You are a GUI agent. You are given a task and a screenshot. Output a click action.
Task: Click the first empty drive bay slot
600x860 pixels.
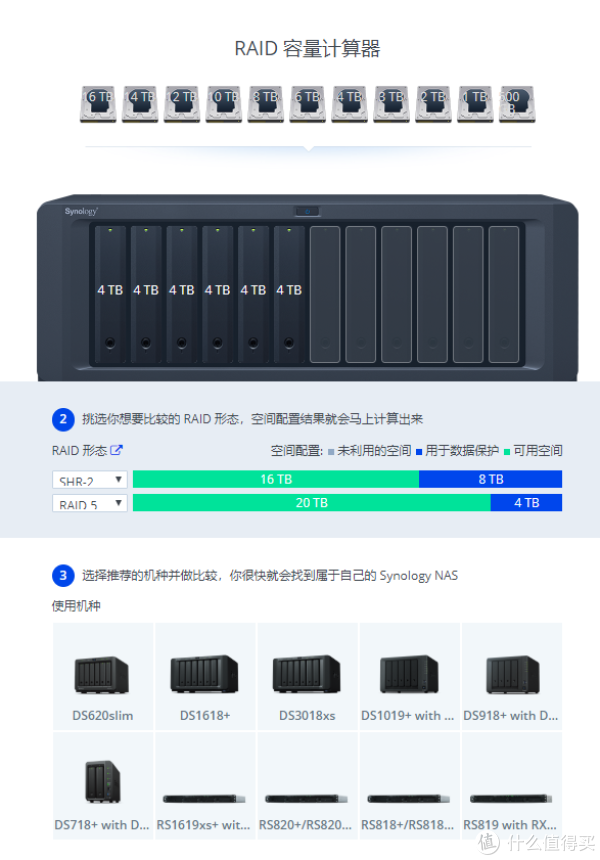(x=325, y=295)
